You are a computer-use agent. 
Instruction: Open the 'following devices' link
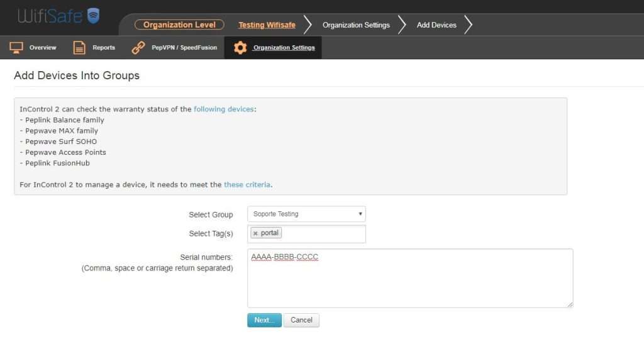(x=223, y=109)
